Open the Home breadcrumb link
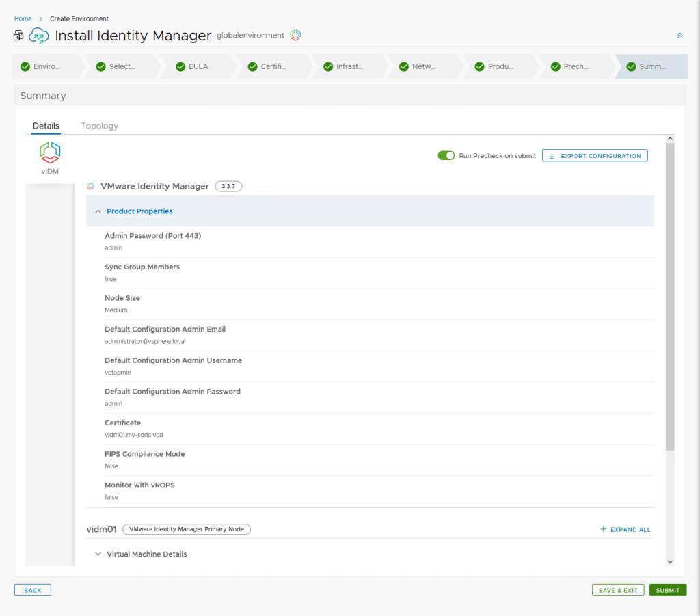 pos(23,18)
